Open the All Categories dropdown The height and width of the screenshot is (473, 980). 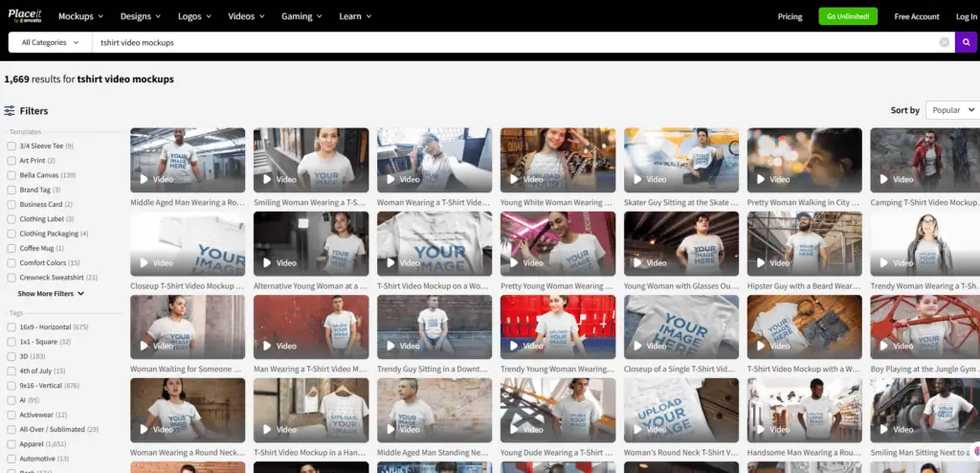tap(50, 42)
